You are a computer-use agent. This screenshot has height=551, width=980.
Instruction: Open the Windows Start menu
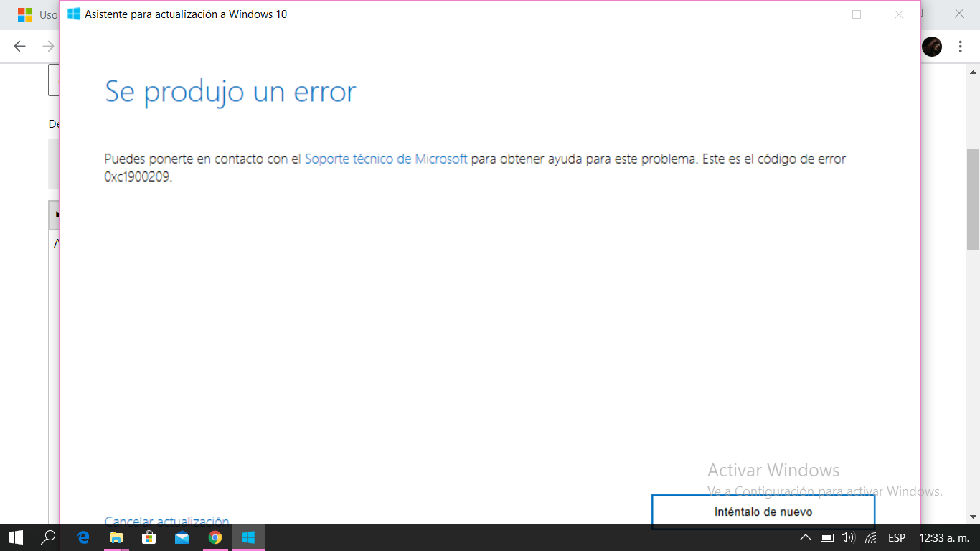[15, 537]
